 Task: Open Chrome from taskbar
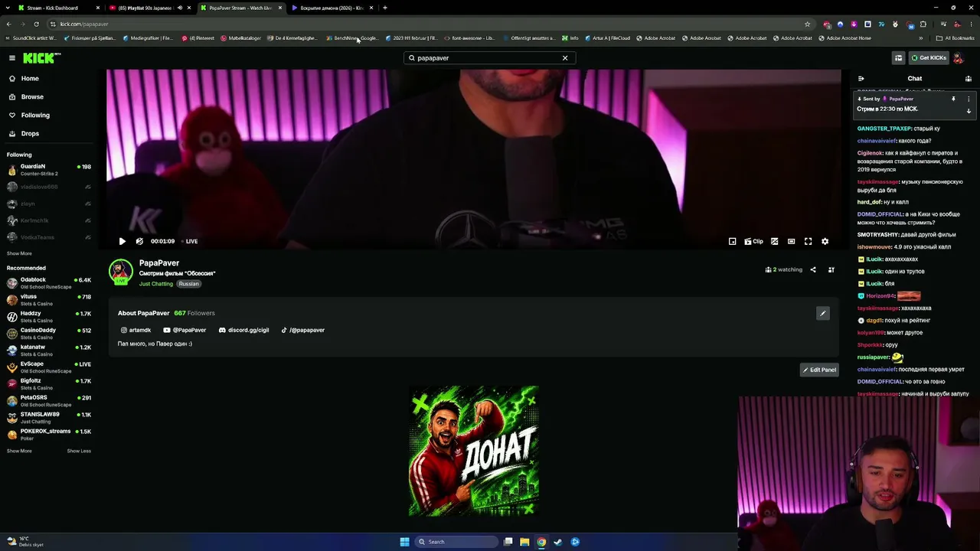tap(541, 542)
